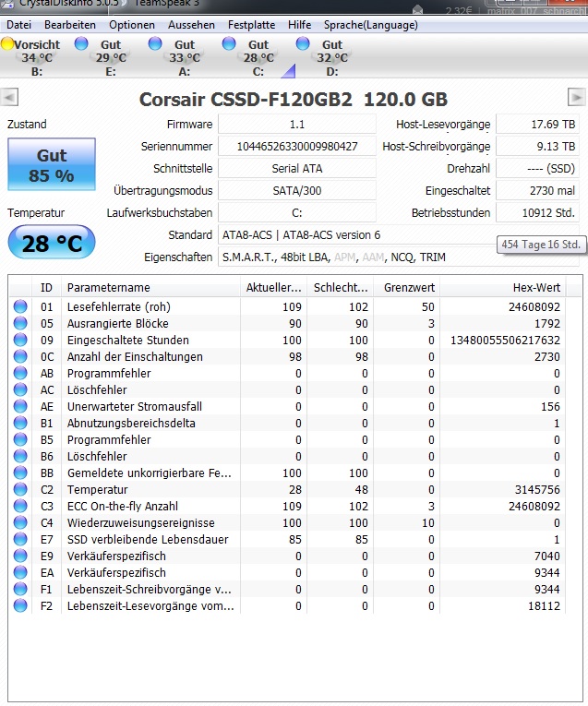Click the Eingeschaltet 2730 mal value

pyautogui.click(x=537, y=190)
